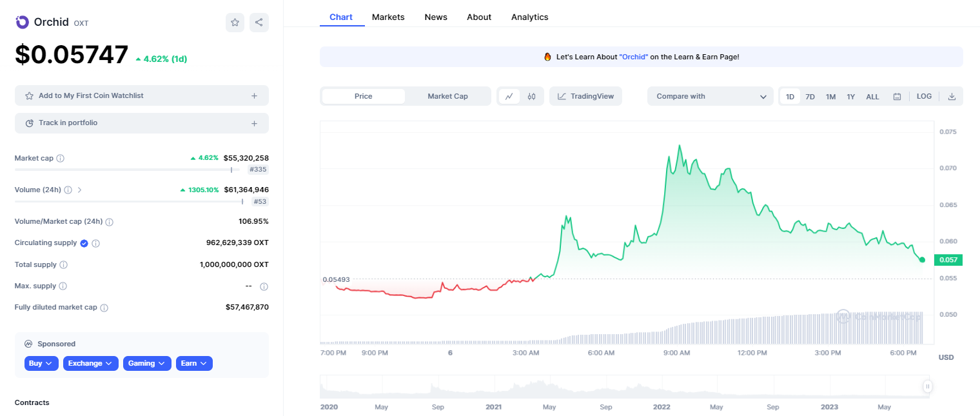Set chart range to 7D
This screenshot has width=980, height=416.
(x=810, y=97)
